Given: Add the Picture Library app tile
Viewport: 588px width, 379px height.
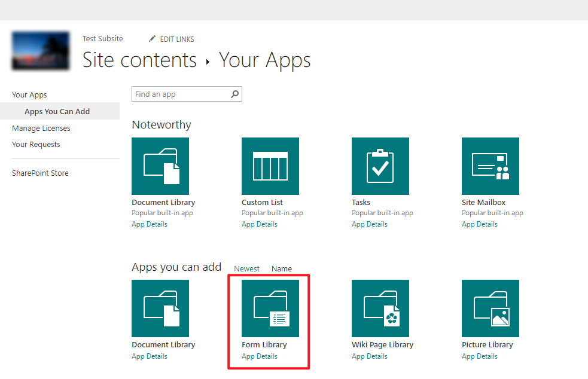Looking at the screenshot, I should 490,308.
